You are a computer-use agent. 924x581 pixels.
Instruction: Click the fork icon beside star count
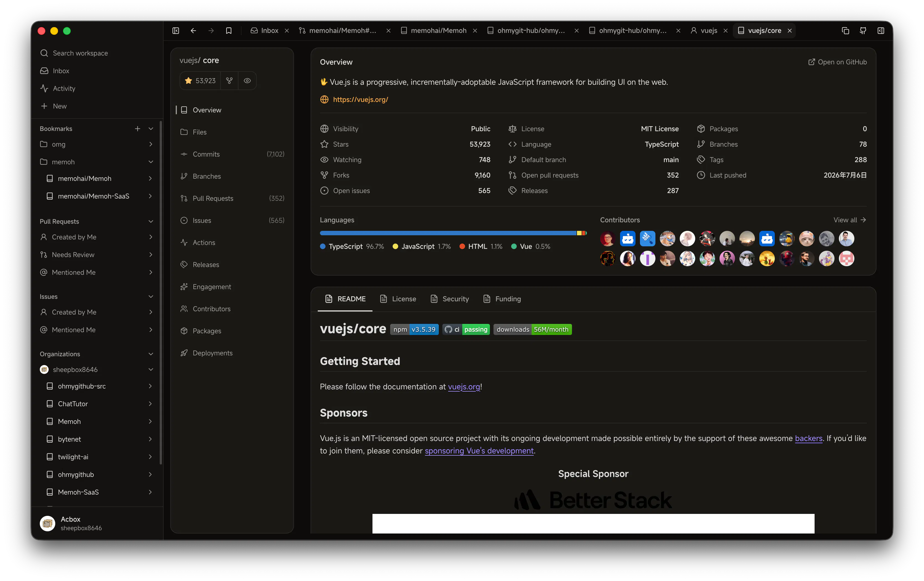click(x=229, y=81)
